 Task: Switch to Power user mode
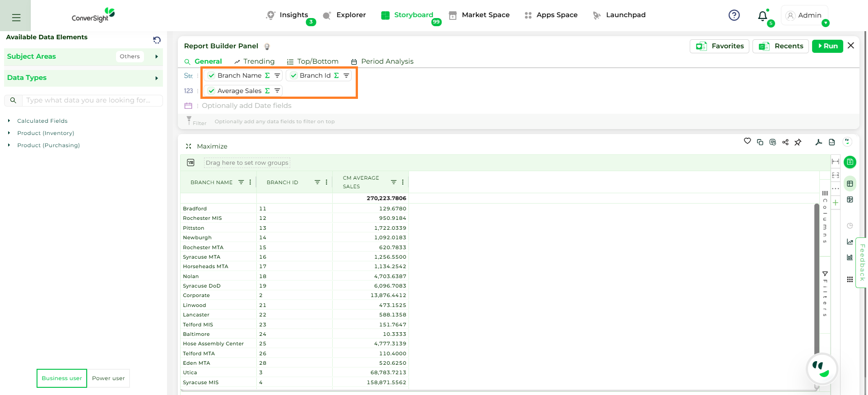click(108, 378)
